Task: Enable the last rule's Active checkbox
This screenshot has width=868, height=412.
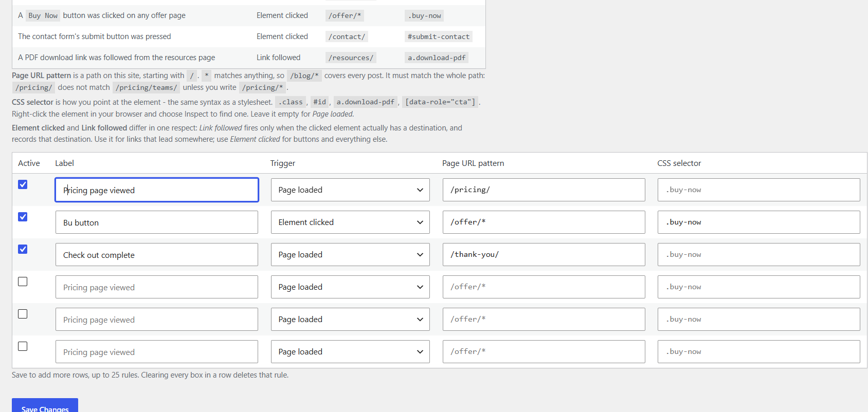Action: click(23, 346)
